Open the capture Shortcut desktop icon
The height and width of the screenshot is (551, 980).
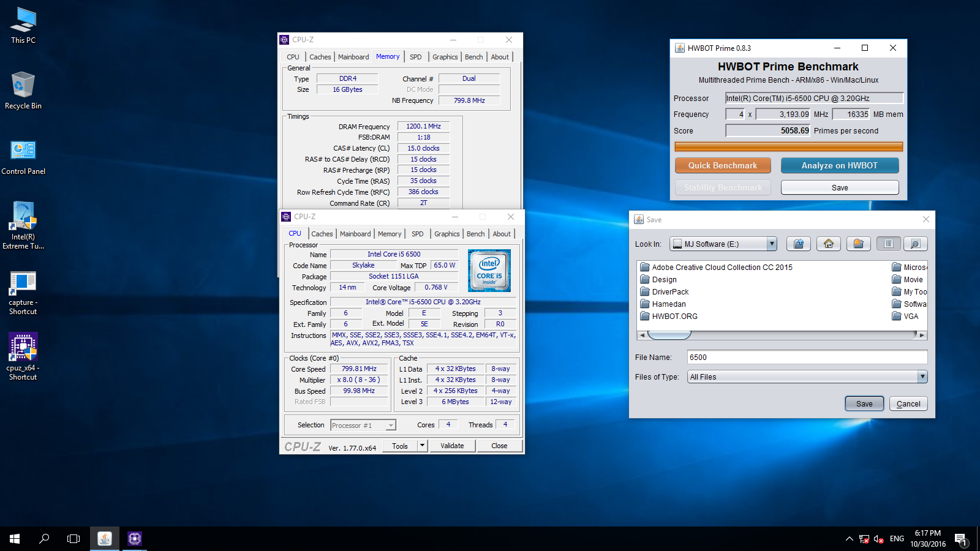(23, 293)
